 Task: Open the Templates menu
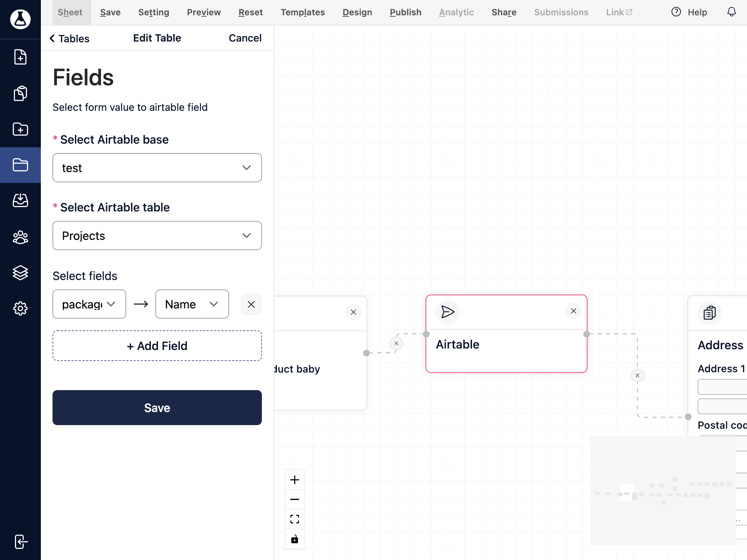pyautogui.click(x=303, y=12)
